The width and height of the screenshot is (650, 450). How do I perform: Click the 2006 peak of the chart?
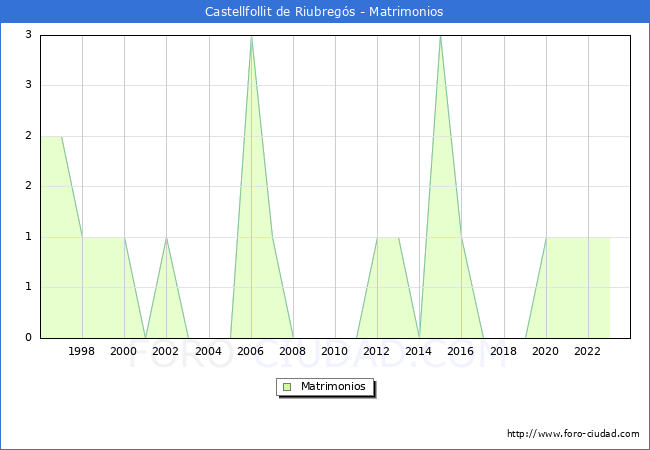pyautogui.click(x=251, y=38)
